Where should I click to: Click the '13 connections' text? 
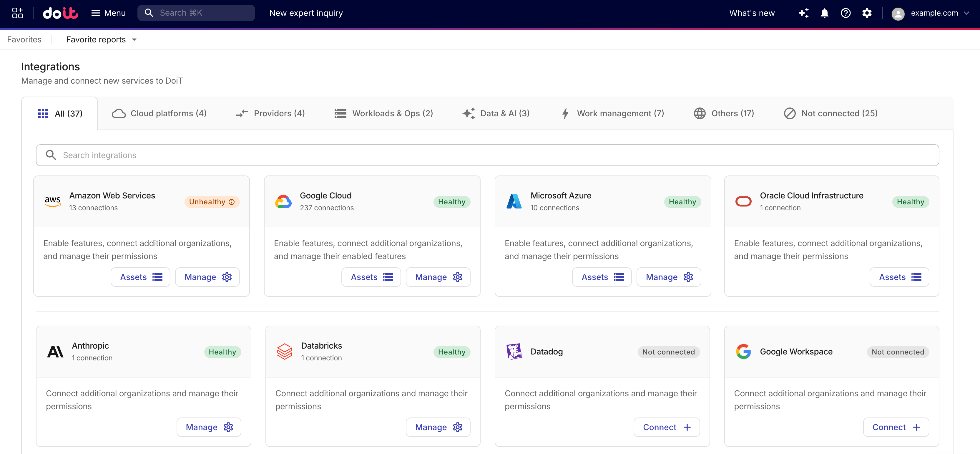[93, 208]
